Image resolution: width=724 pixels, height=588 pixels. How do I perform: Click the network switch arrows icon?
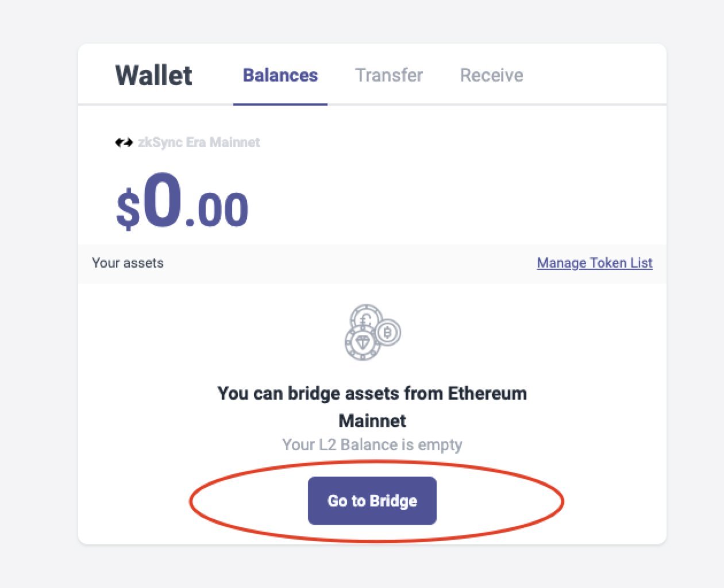pos(124,142)
